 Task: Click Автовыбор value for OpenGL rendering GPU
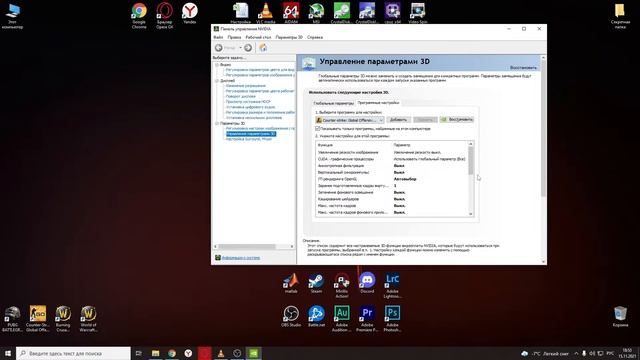click(x=405, y=179)
